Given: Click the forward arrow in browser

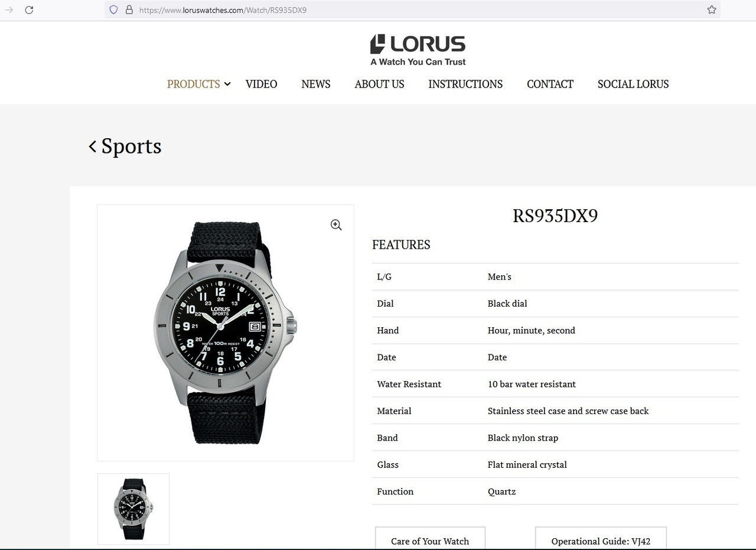Looking at the screenshot, I should click(9, 9).
